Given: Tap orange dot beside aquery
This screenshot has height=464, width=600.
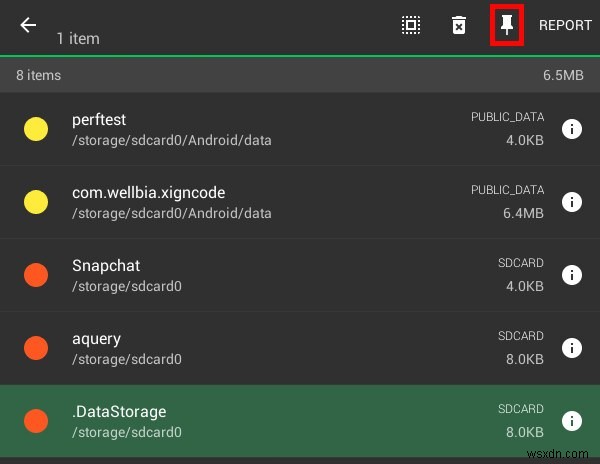Looking at the screenshot, I should [x=36, y=348].
